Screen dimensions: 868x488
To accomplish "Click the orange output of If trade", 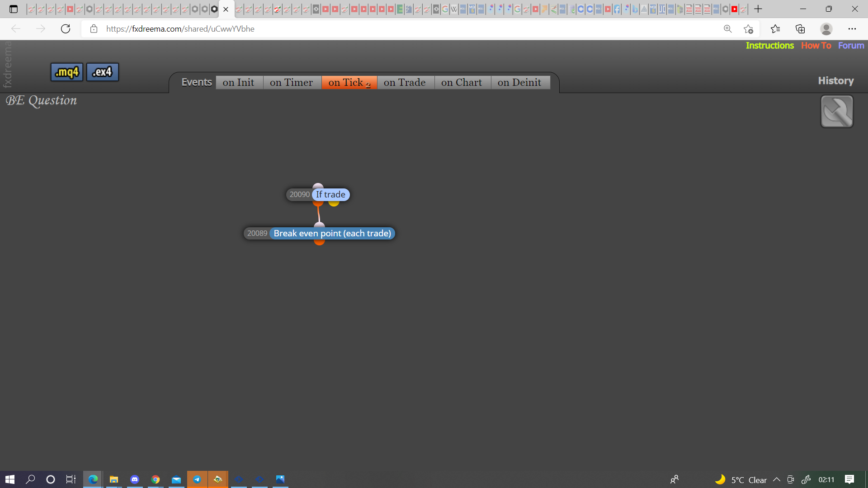I will pos(318,203).
